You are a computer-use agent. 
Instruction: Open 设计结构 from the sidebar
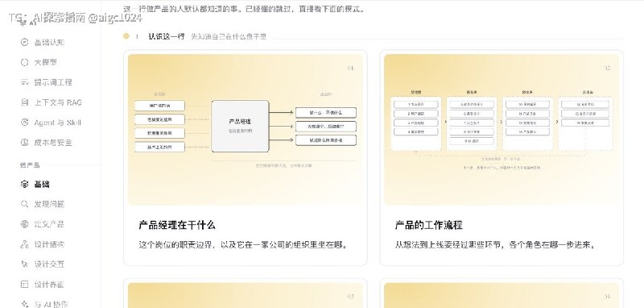pos(49,244)
